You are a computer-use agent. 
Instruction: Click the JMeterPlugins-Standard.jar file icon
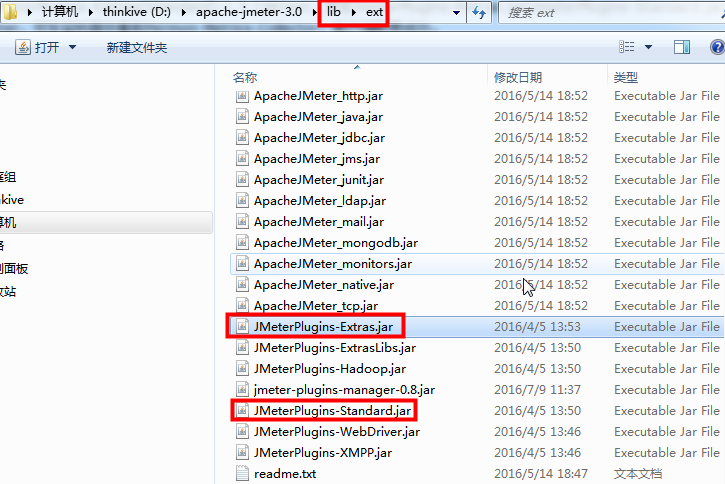click(x=242, y=411)
